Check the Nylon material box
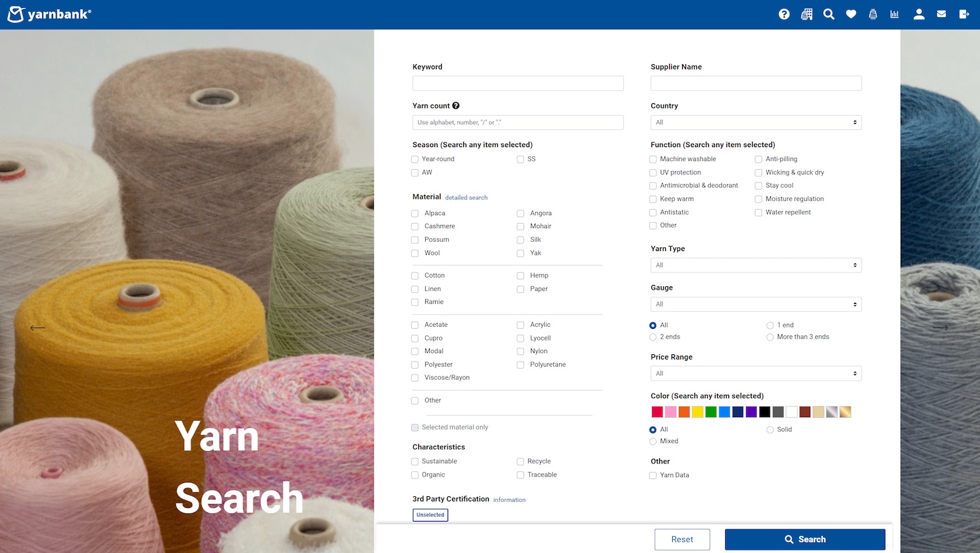Image resolution: width=980 pixels, height=553 pixels. 521,352
